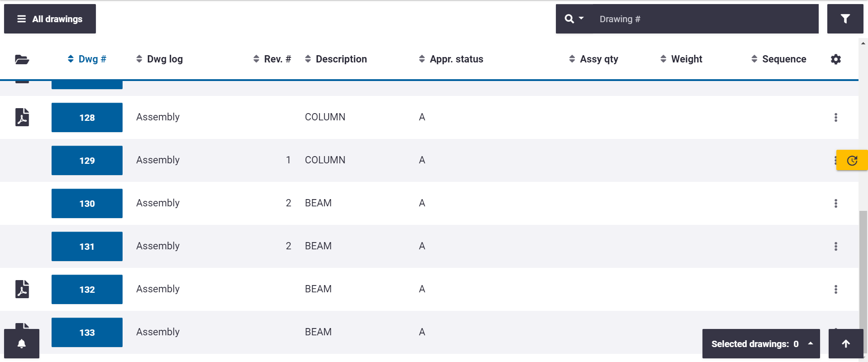868x362 pixels.
Task: Select drawing number 129
Action: pyautogui.click(x=87, y=161)
